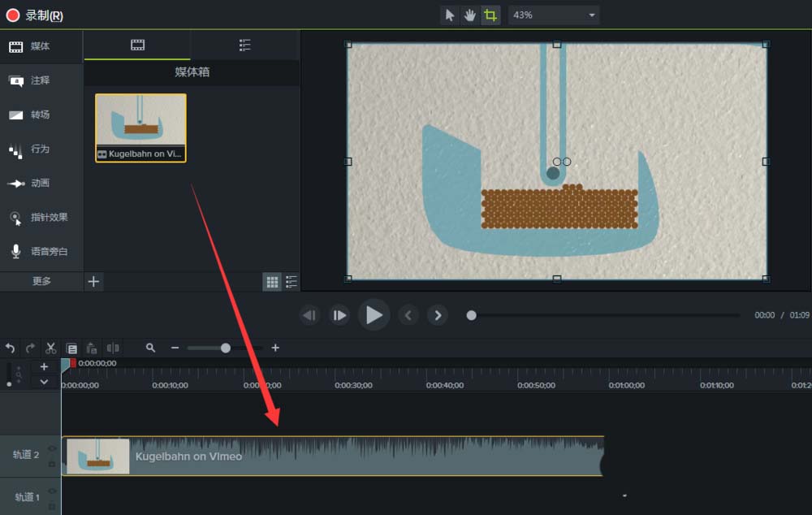Image resolution: width=812 pixels, height=515 pixels.
Task: Start recording with 录制(R) button
Action: pyautogui.click(x=34, y=15)
